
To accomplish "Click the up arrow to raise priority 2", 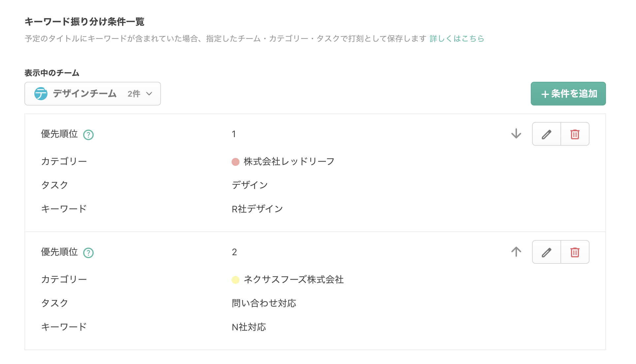I will pos(516,251).
